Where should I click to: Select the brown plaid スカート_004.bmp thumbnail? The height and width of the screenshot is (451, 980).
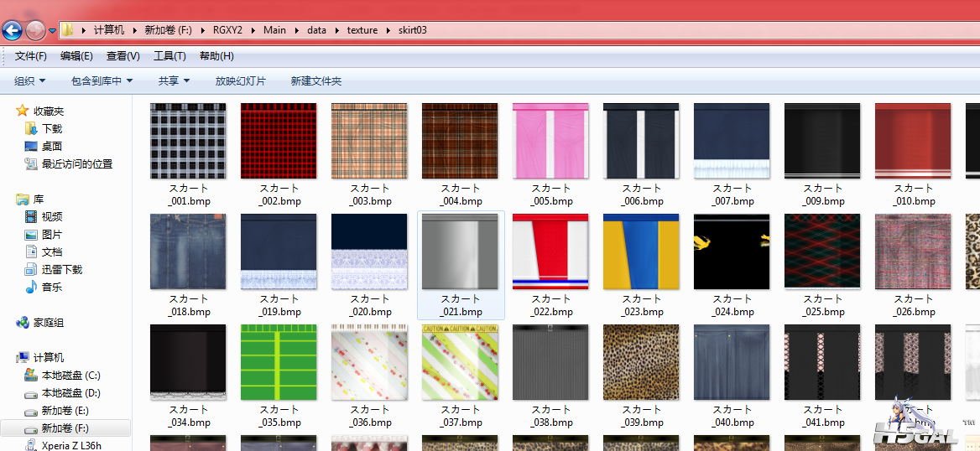coord(460,141)
